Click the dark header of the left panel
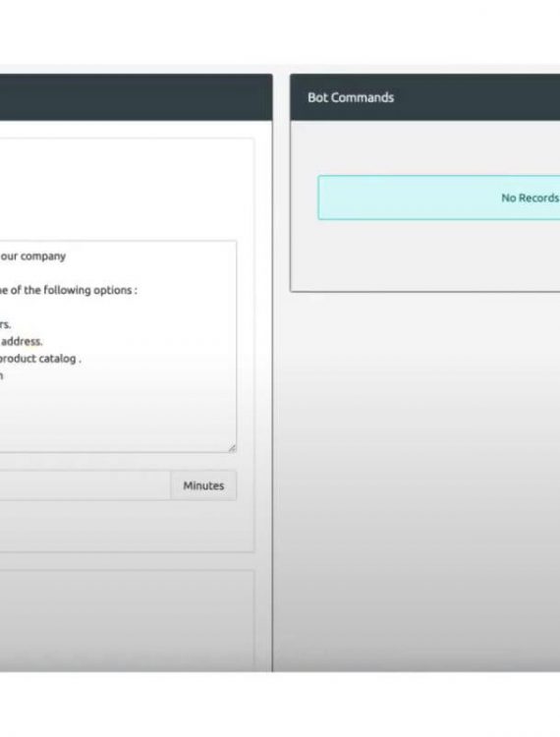560x737 pixels. coord(137,97)
